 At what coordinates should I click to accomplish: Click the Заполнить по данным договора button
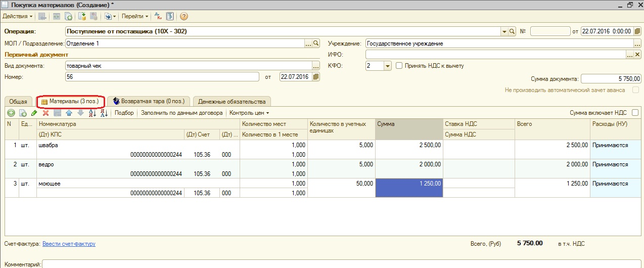pyautogui.click(x=182, y=113)
